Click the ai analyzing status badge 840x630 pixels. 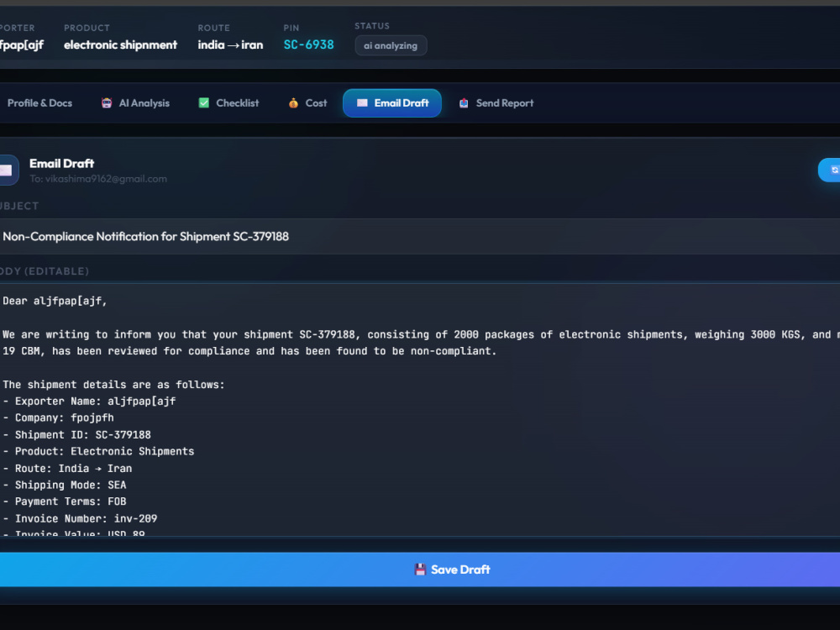pyautogui.click(x=391, y=45)
